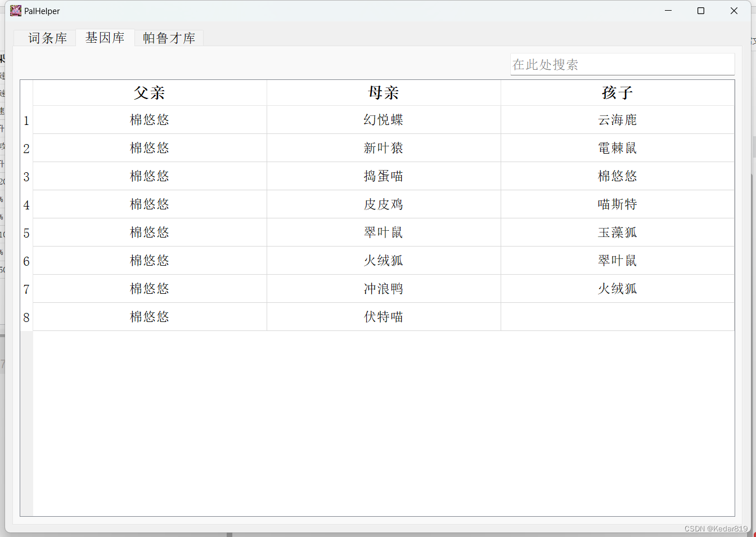Click the 捣蛋喵 mother cell
Screen dimensions: 756x537
[x=384, y=176]
